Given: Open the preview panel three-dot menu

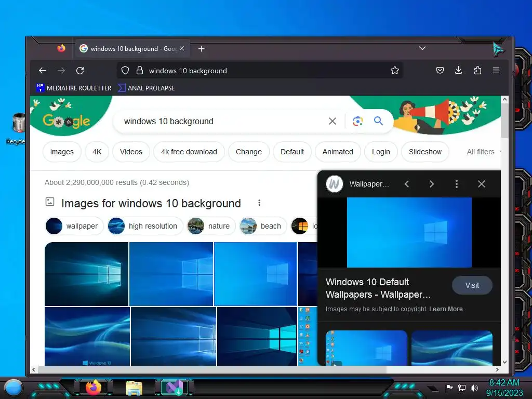Looking at the screenshot, I should pos(457,184).
